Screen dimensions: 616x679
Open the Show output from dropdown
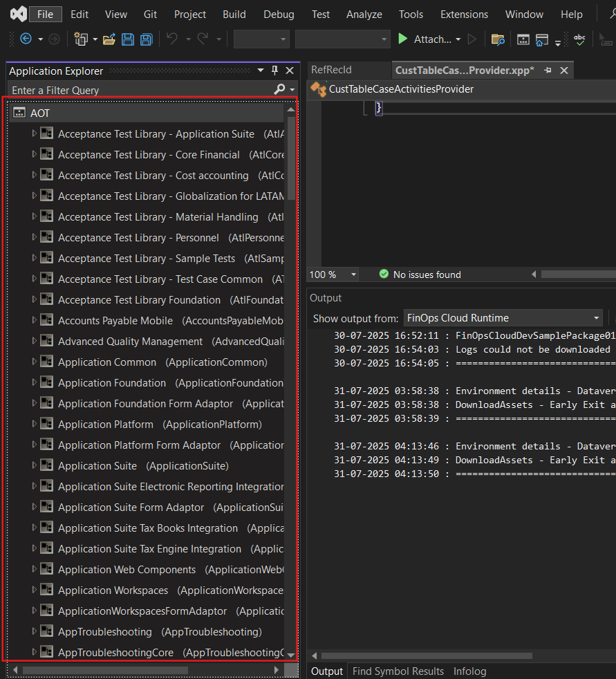pyautogui.click(x=503, y=318)
